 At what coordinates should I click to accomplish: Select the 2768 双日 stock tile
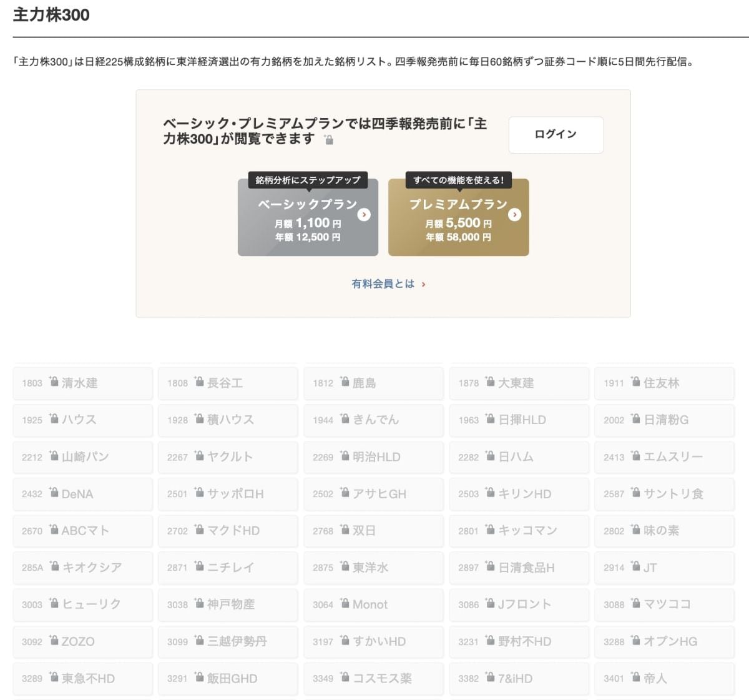[x=373, y=530]
